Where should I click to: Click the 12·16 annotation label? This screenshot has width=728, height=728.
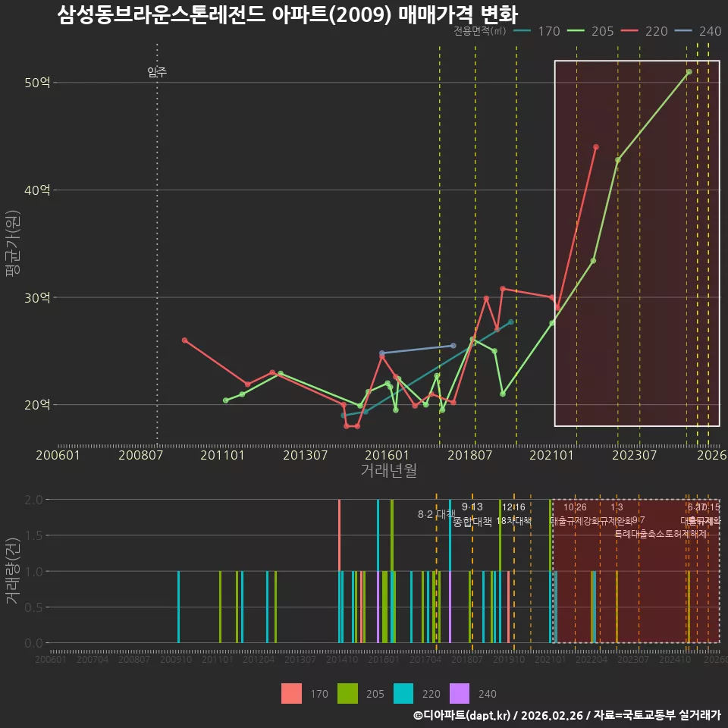513,507
